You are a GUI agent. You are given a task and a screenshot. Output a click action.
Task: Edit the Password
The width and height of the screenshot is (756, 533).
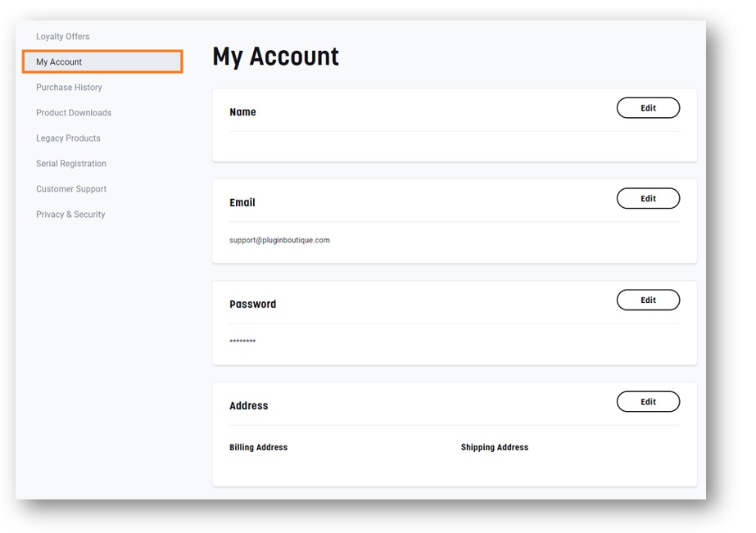[648, 300]
